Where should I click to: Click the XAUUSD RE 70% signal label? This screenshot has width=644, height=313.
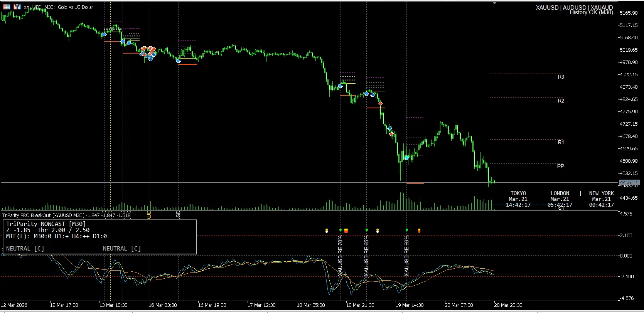pos(340,256)
